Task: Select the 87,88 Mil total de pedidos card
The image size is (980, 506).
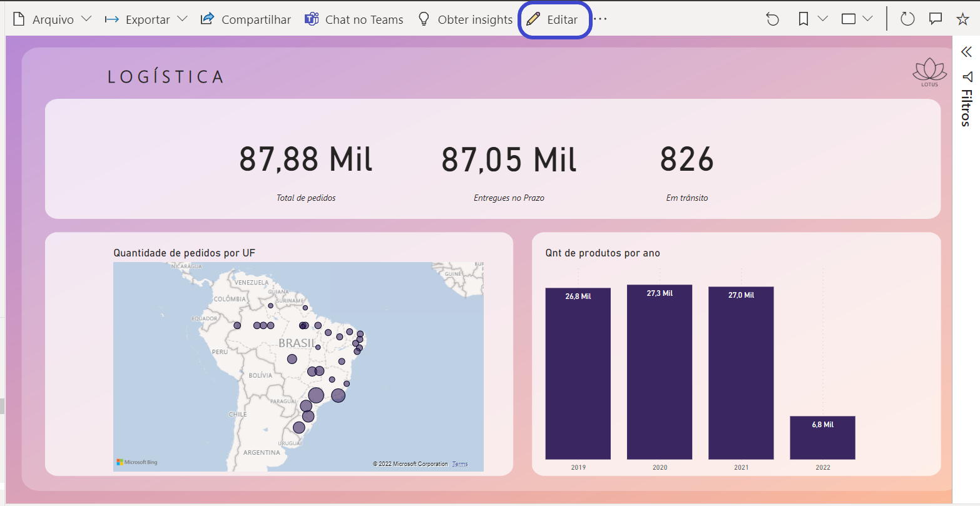Action: 306,172
